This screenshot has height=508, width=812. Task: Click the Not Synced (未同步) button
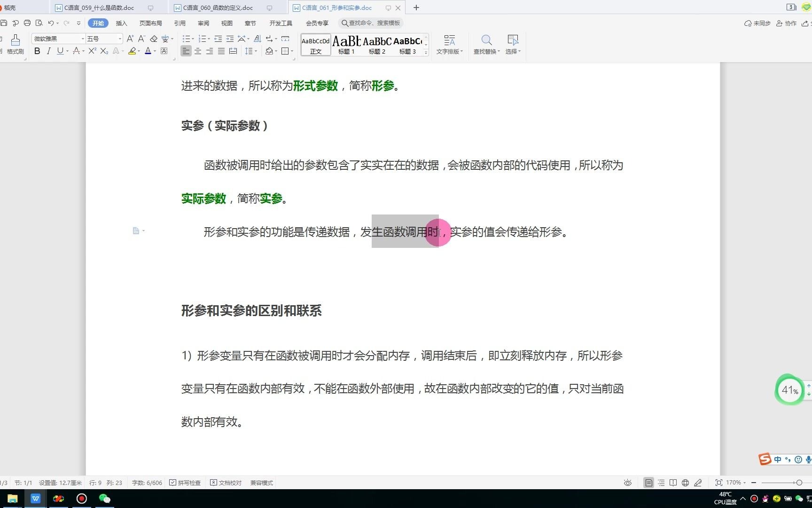pos(757,23)
